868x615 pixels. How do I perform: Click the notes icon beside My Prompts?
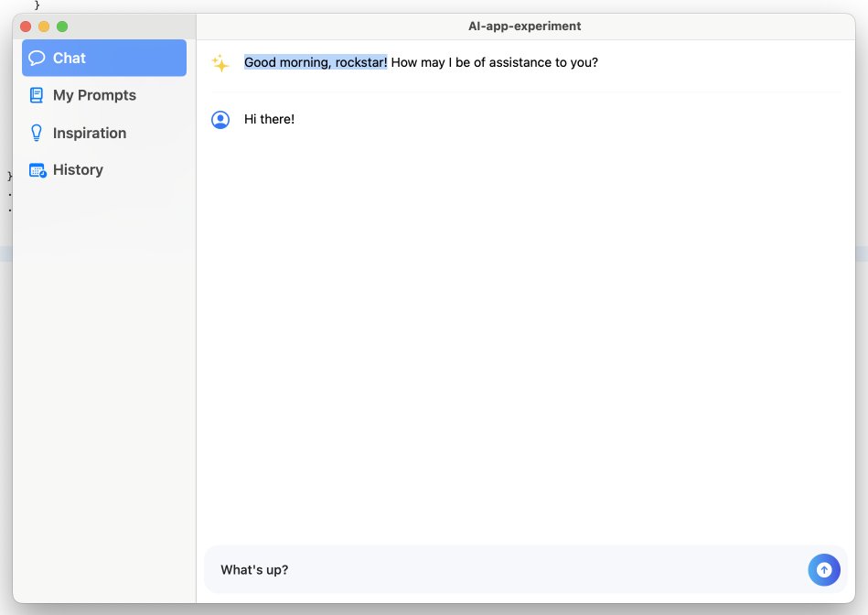36,94
